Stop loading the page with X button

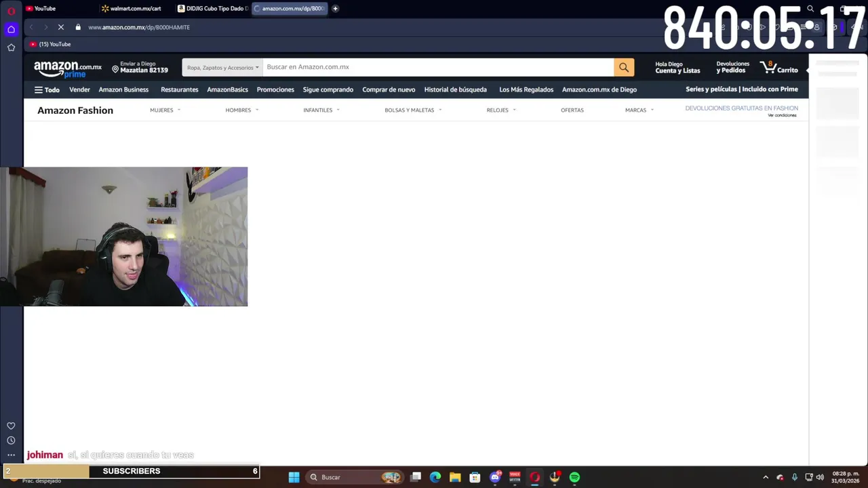coord(60,27)
